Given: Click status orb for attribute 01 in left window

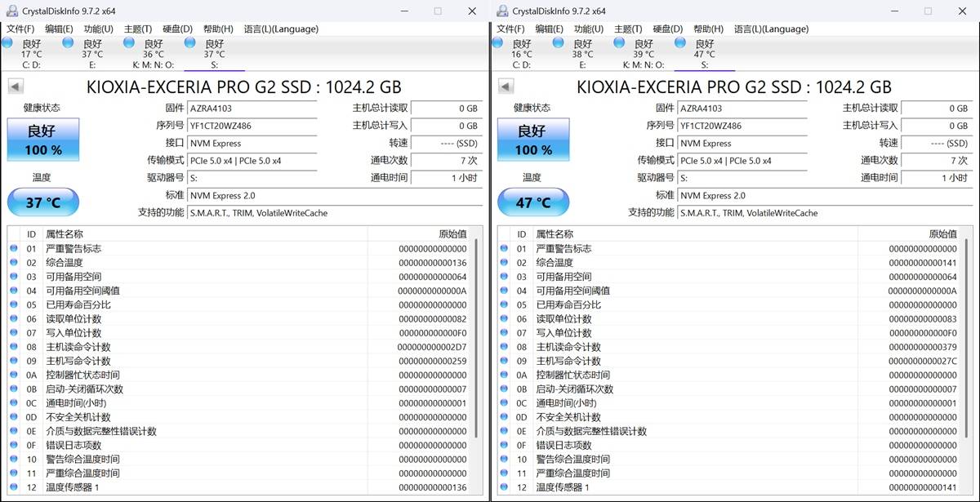Looking at the screenshot, I should [x=13, y=249].
